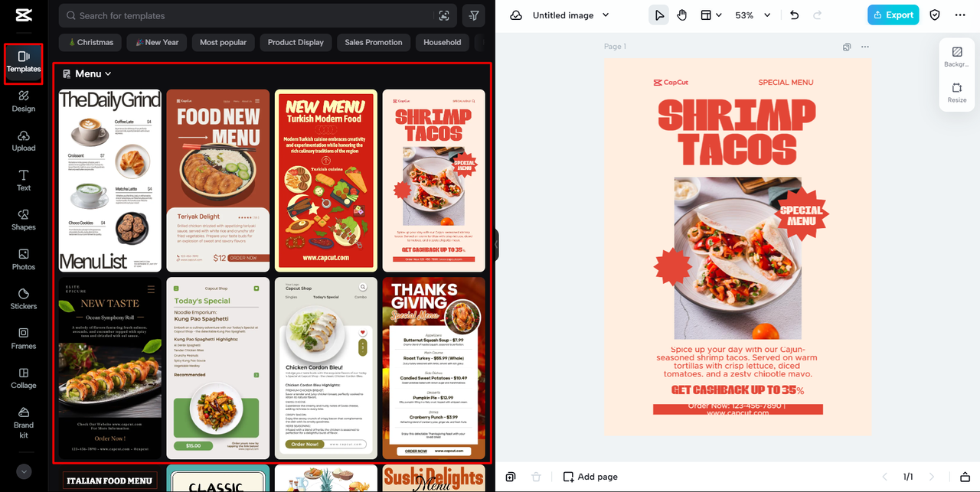This screenshot has height=492, width=980.
Task: Expand more sidebar items with down chevron
Action: pyautogui.click(x=24, y=471)
